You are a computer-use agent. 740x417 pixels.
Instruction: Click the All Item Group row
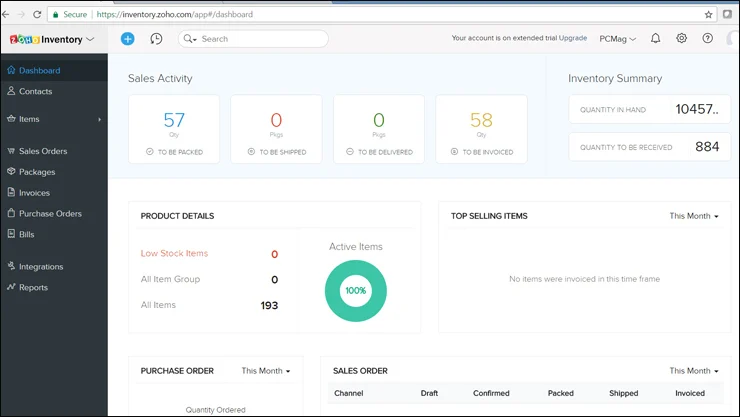click(209, 279)
